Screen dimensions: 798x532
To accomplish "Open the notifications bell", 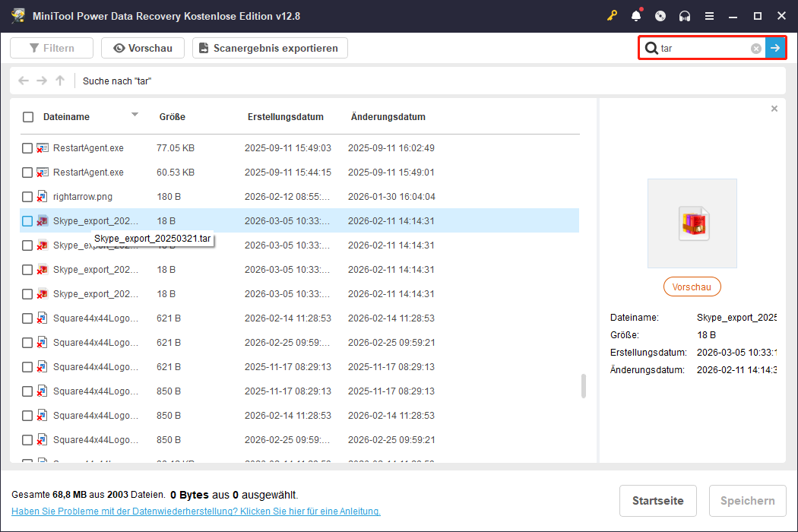I will [636, 15].
